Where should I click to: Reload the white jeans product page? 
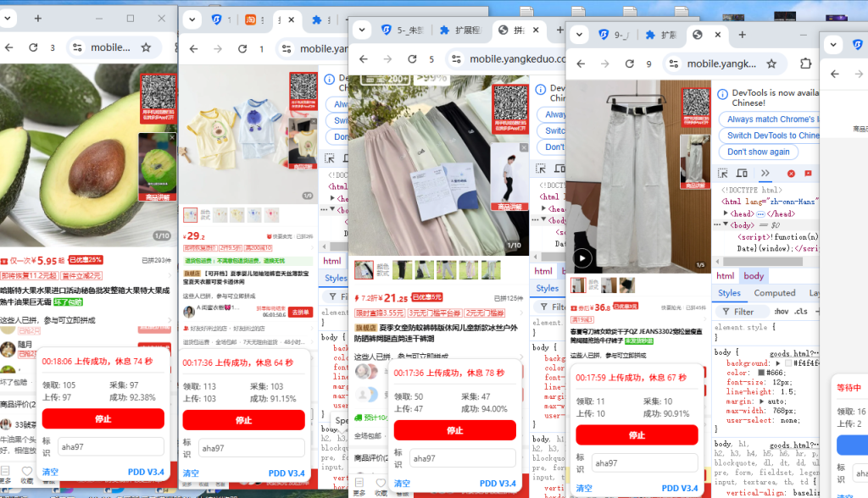tap(630, 64)
